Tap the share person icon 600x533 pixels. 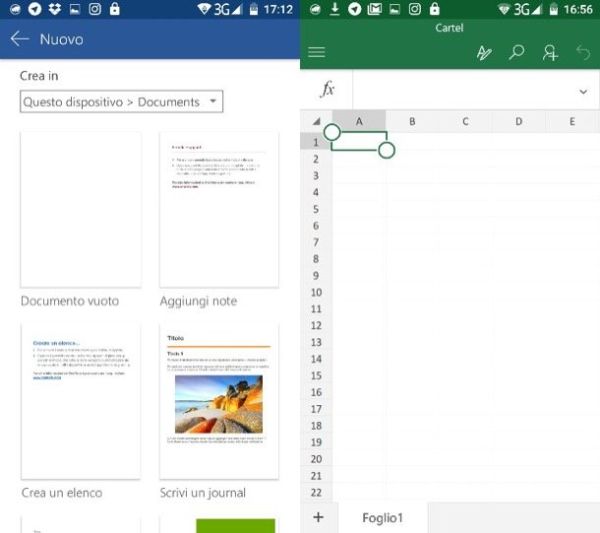click(549, 52)
